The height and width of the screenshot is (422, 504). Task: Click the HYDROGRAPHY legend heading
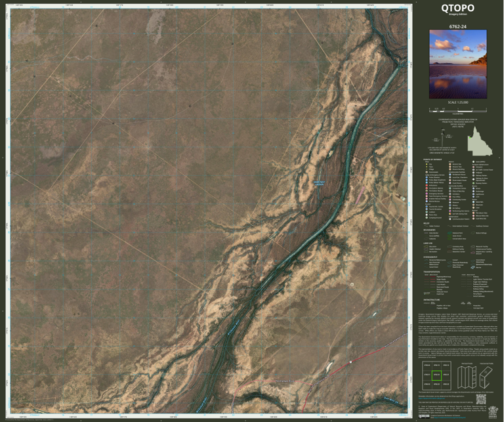(x=430, y=257)
